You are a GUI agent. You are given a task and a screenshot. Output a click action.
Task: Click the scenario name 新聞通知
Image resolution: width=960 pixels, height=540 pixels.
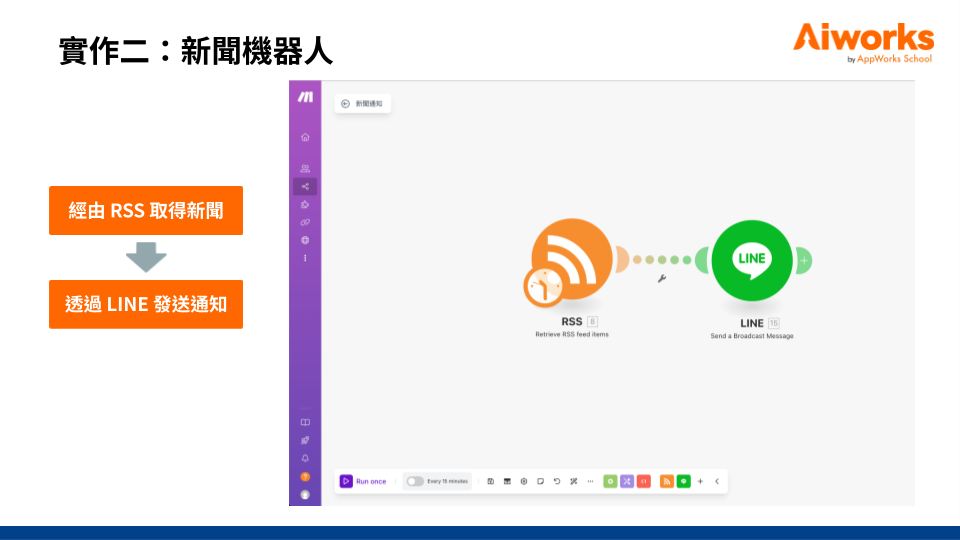point(369,103)
